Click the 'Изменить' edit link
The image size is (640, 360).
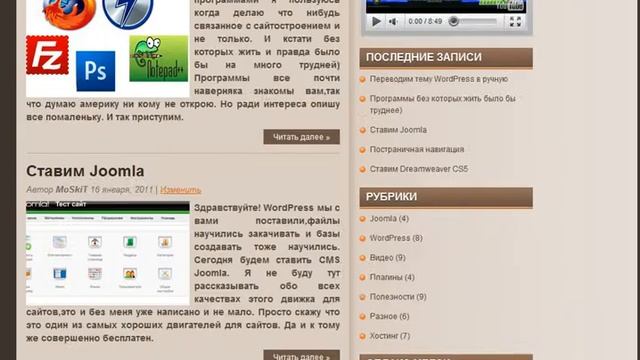click(x=180, y=190)
